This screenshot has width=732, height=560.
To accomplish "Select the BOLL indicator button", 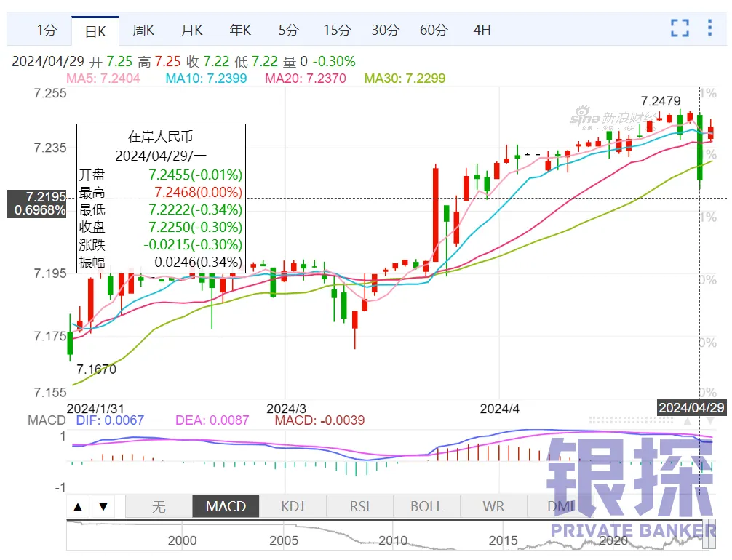I will [x=426, y=507].
